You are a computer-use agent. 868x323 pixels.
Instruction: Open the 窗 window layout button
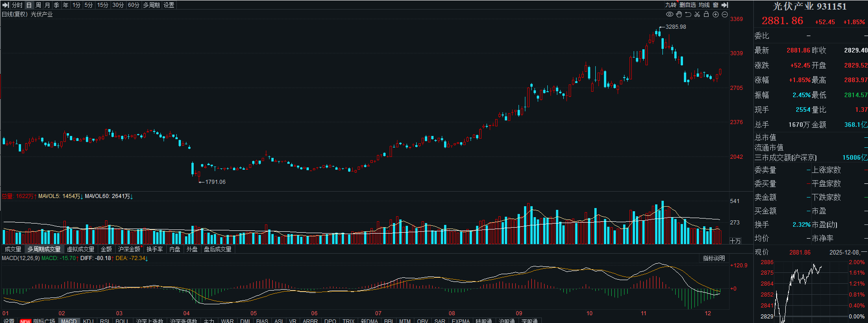pyautogui.click(x=715, y=5)
